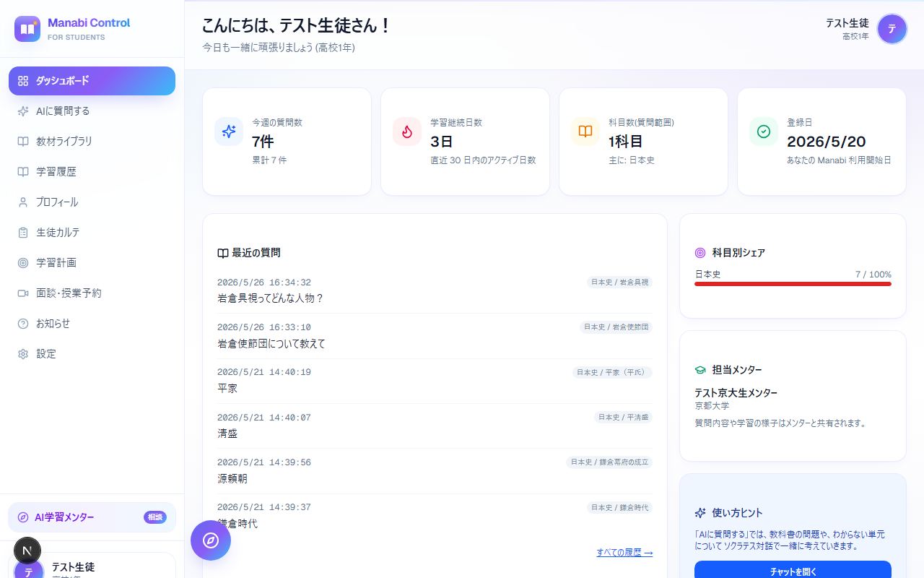The height and width of the screenshot is (578, 924).
Task: Click the green checkmark icon in 登録日 card
Action: point(764,131)
